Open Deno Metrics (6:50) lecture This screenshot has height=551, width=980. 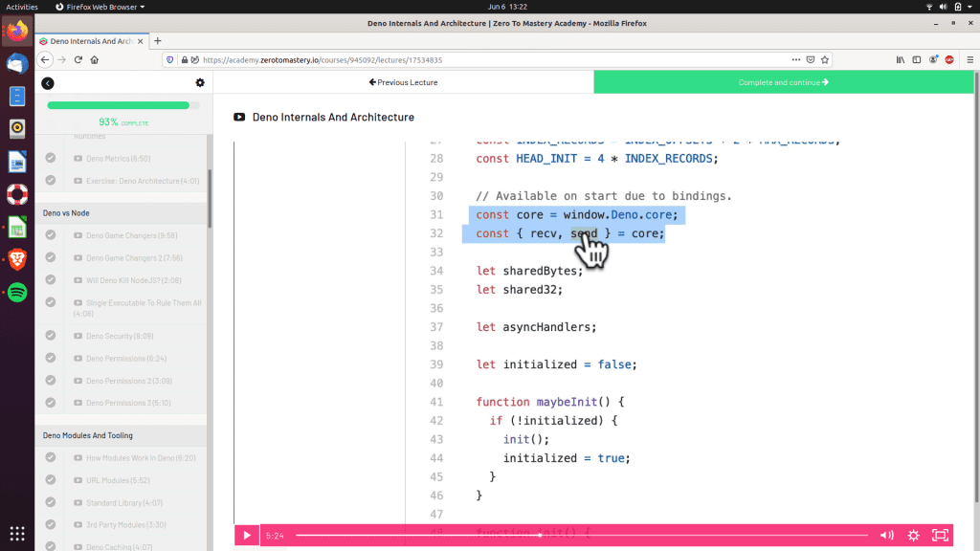[118, 159]
